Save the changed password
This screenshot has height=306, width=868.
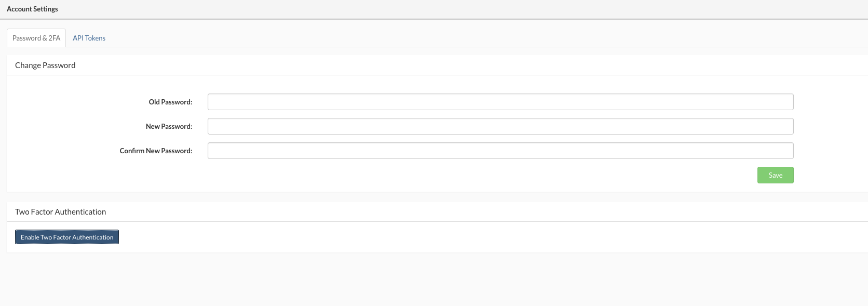(x=775, y=175)
